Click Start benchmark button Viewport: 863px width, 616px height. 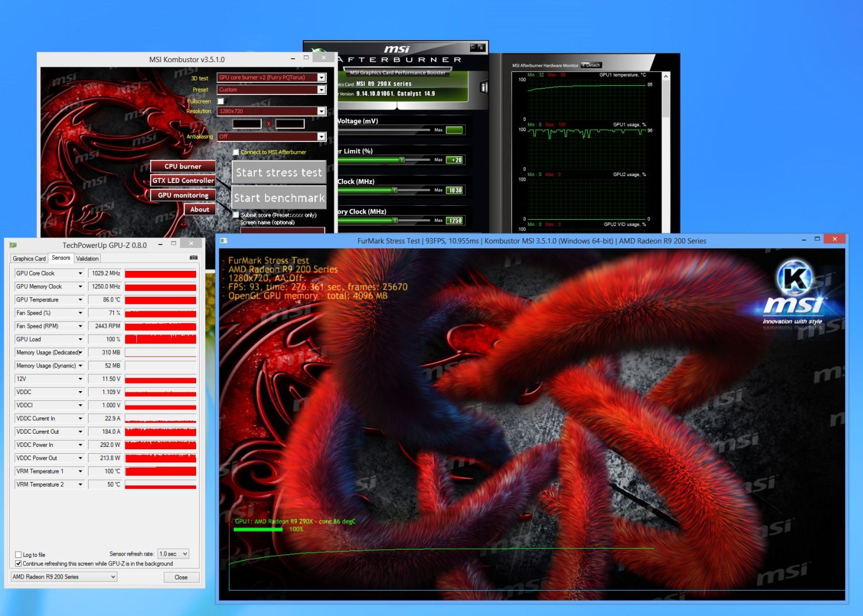click(x=279, y=198)
